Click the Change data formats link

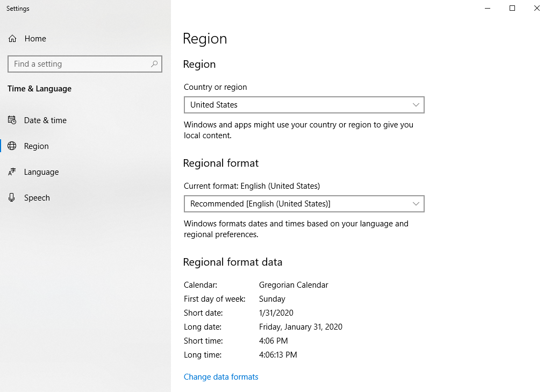(221, 377)
